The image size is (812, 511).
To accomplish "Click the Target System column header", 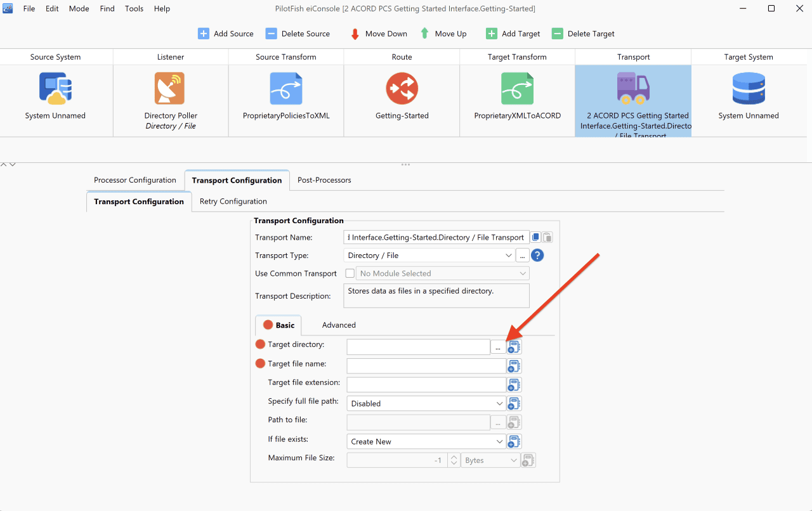I will [x=749, y=57].
